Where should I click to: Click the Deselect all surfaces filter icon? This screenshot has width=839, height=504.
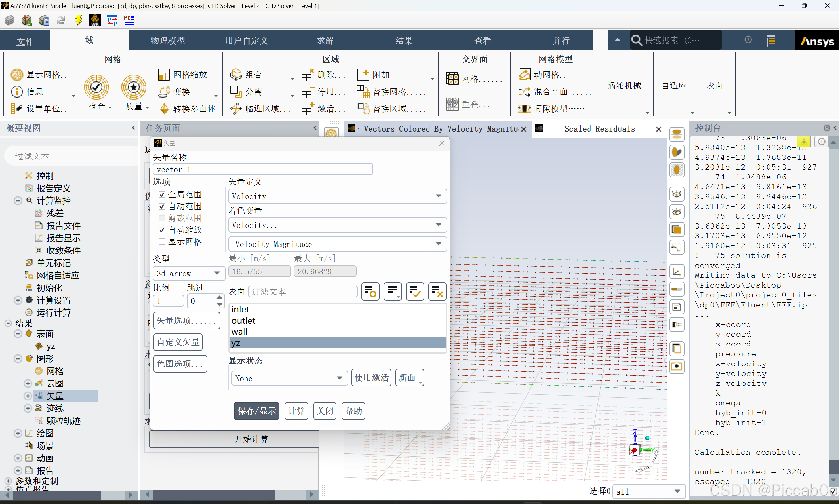click(437, 291)
